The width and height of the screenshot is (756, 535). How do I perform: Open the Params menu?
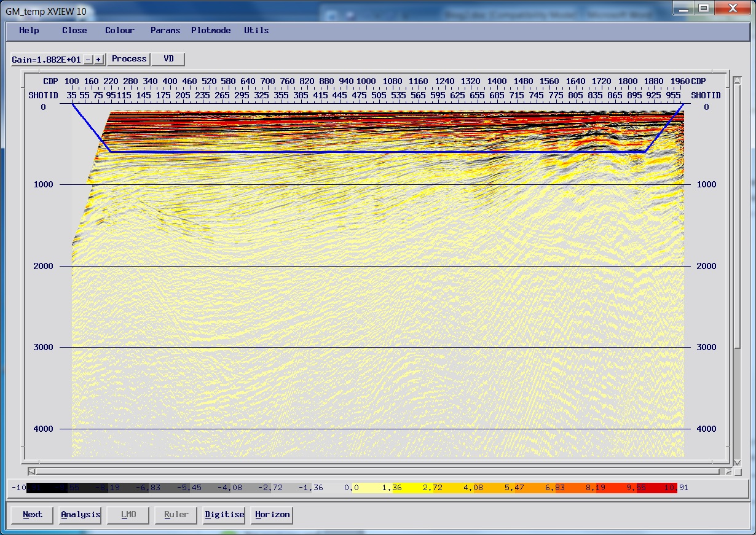pos(165,30)
